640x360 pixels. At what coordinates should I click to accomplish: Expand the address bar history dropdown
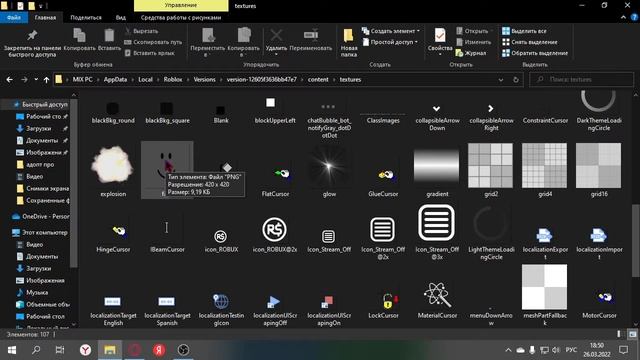pyautogui.click(x=501, y=80)
